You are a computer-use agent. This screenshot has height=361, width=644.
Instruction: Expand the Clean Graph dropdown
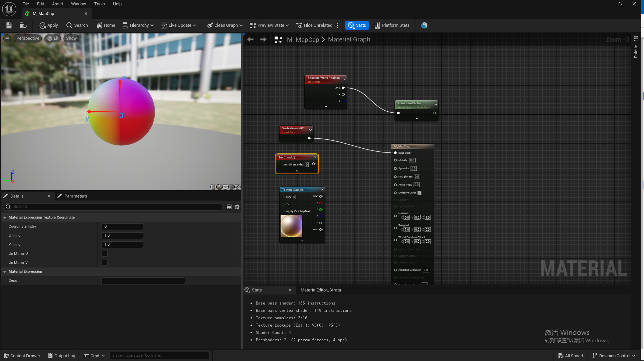coord(224,25)
